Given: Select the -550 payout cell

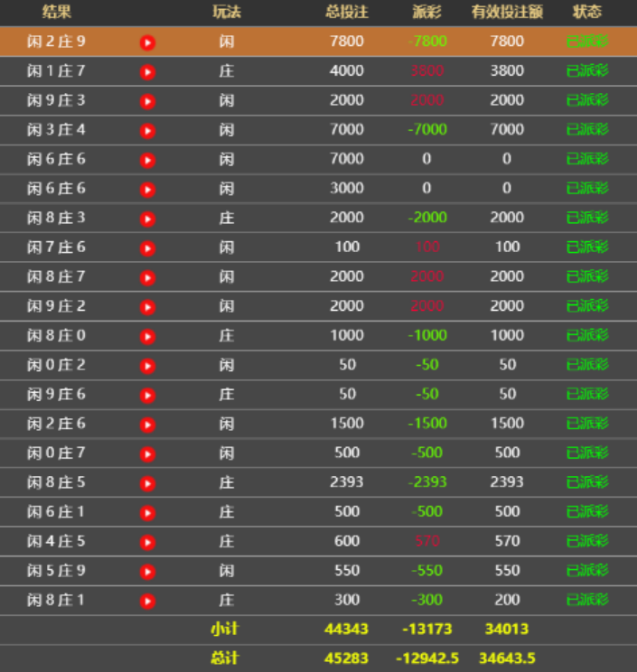Looking at the screenshot, I should pyautogui.click(x=427, y=571).
